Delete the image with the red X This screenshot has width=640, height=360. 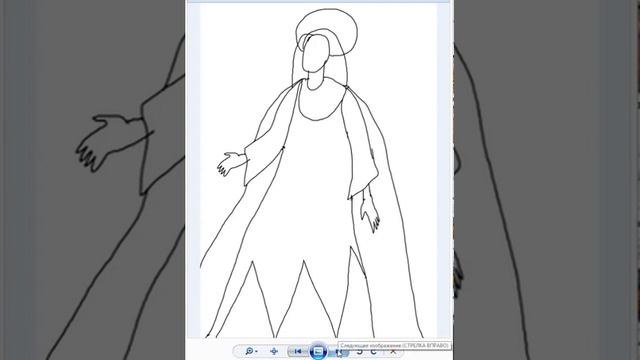point(393,352)
